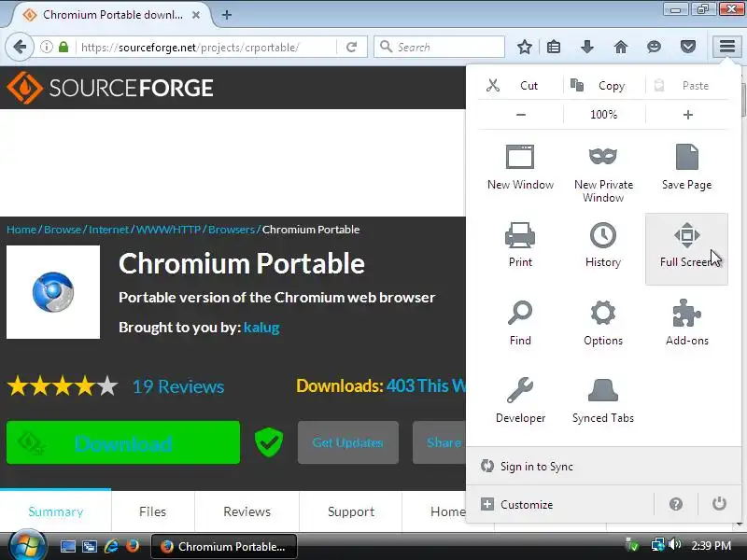Open the chat smiley toolbar icon
The width and height of the screenshot is (747, 560).
coord(655,47)
